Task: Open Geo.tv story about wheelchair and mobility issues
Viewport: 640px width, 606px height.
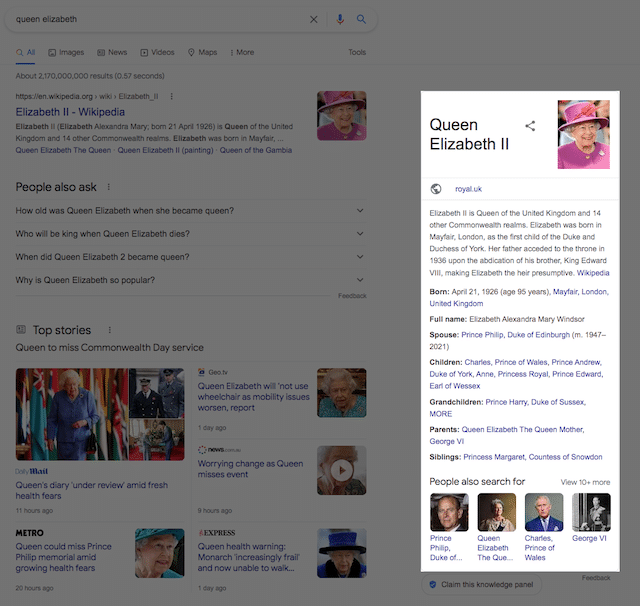Action: point(253,397)
